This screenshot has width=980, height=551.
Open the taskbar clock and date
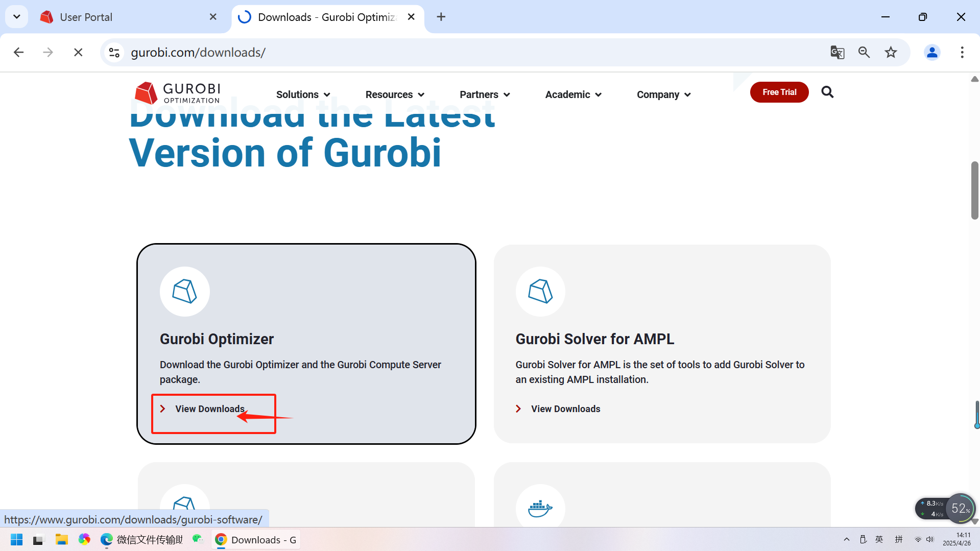point(957,539)
